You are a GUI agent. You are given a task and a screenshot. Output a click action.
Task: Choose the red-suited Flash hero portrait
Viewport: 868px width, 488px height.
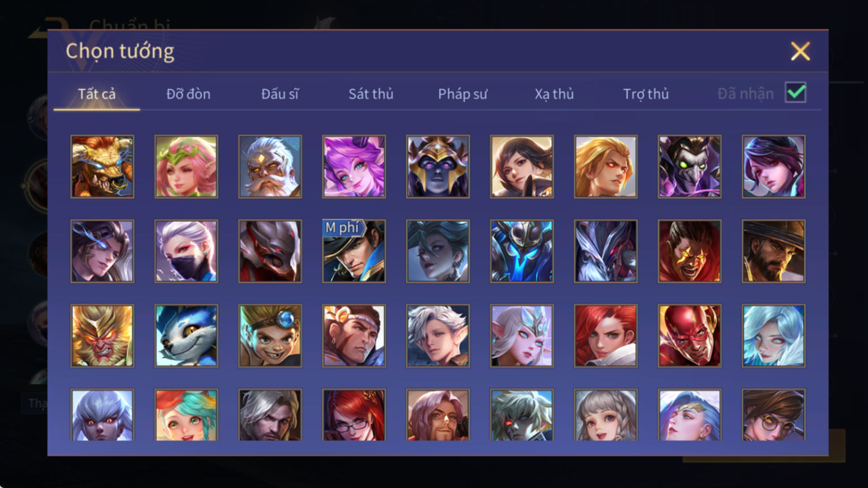[690, 336]
